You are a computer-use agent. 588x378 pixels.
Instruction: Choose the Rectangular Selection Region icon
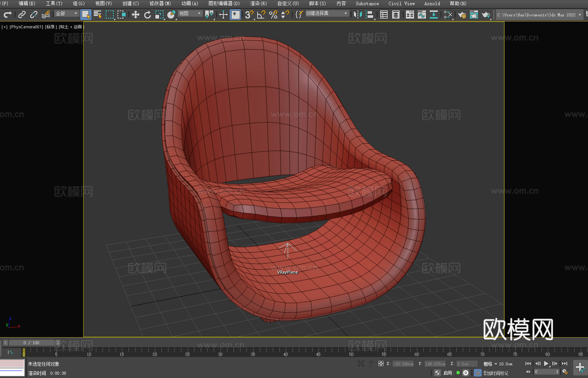click(110, 14)
